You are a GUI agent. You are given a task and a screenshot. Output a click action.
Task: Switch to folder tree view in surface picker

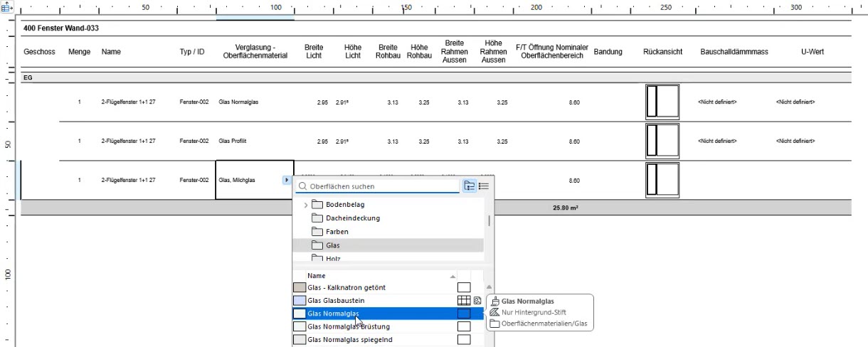[x=469, y=186]
